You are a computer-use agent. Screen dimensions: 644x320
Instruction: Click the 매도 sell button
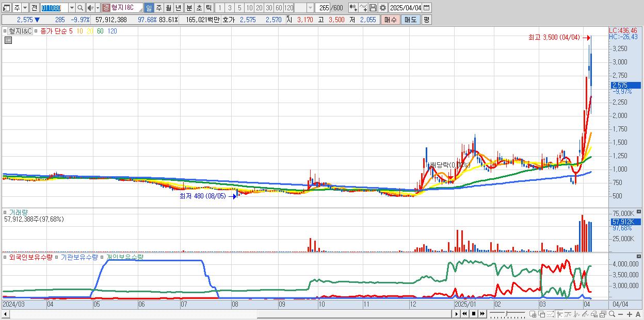(411, 20)
